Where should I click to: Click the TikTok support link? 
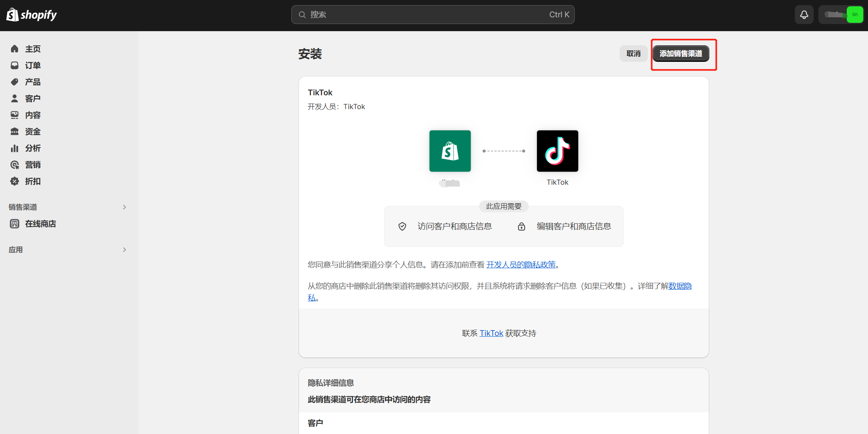tap(491, 333)
